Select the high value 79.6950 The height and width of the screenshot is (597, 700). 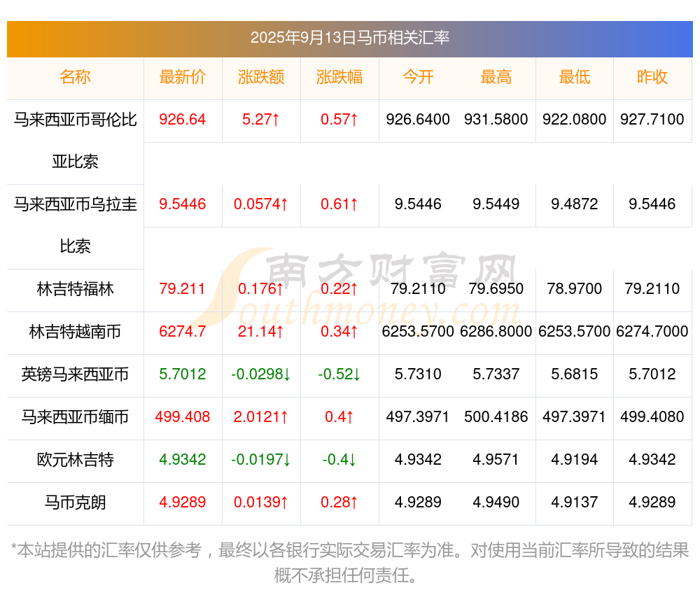[496, 289]
